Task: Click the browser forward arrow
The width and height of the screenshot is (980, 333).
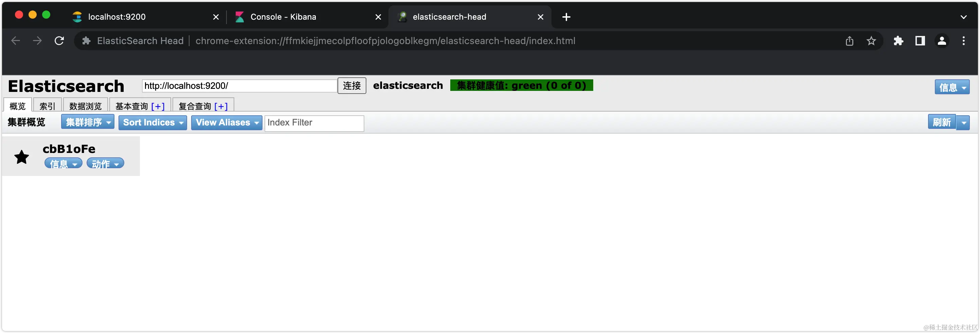Action: pyautogui.click(x=37, y=41)
